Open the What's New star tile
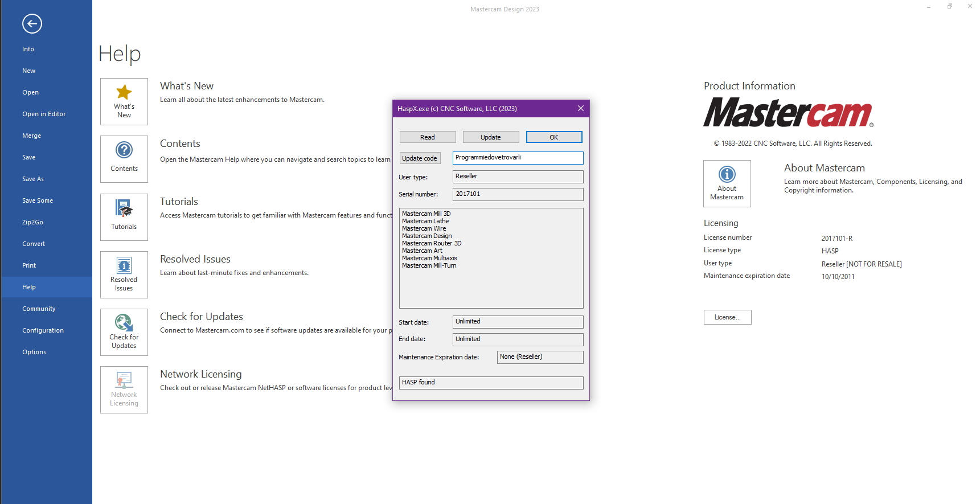 coord(124,101)
